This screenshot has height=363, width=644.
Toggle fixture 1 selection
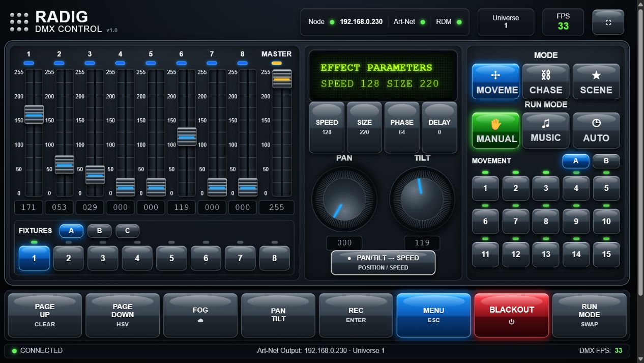34,258
